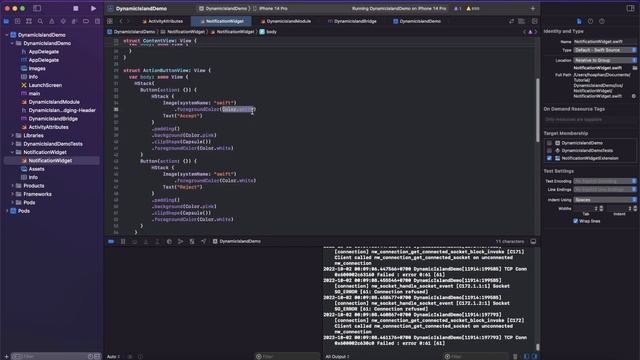Switch to the DynamicIslandDemo editor tab
The image size is (640, 360).
click(x=417, y=21)
